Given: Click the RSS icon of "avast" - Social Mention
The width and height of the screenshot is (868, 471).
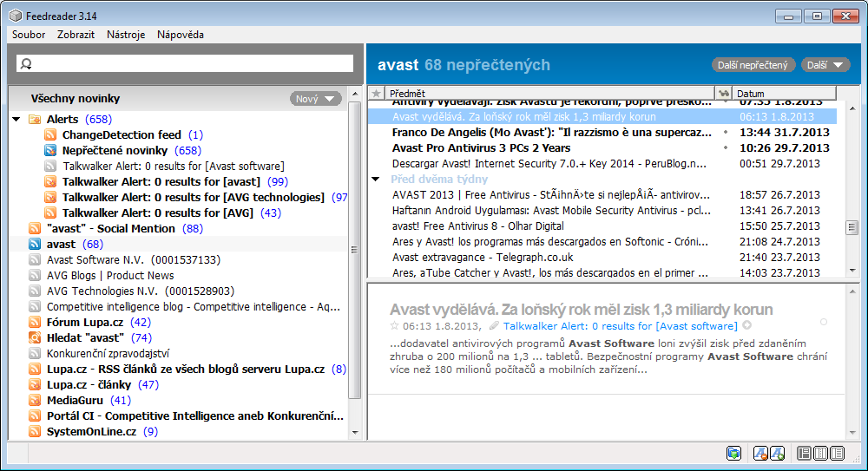Looking at the screenshot, I should 35,228.
